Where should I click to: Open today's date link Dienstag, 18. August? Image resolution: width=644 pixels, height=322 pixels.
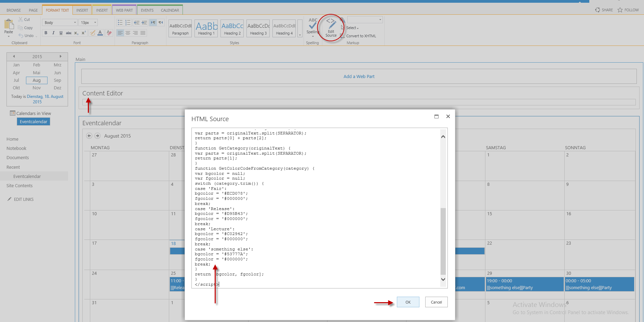(x=45, y=99)
